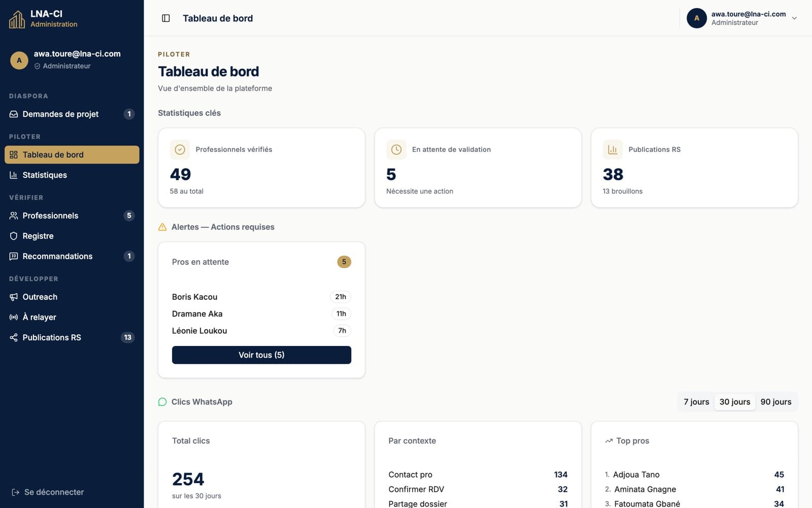Image resolution: width=812 pixels, height=508 pixels.
Task: Open Léonie Loukou pending entry
Action: pyautogui.click(x=261, y=331)
